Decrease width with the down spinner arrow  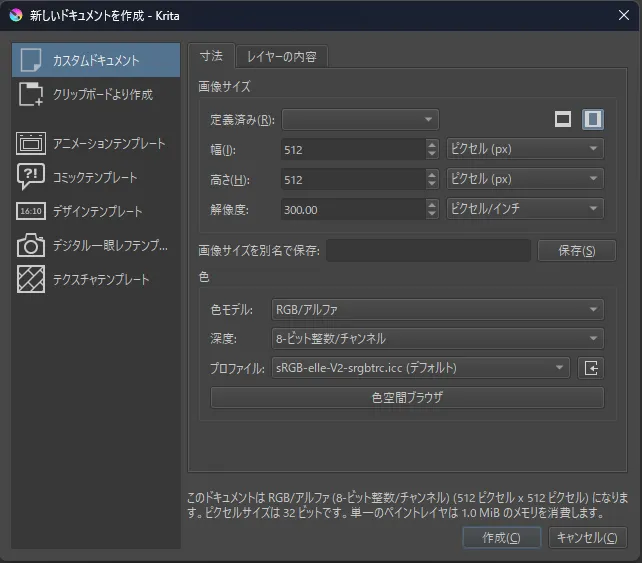coord(432,154)
